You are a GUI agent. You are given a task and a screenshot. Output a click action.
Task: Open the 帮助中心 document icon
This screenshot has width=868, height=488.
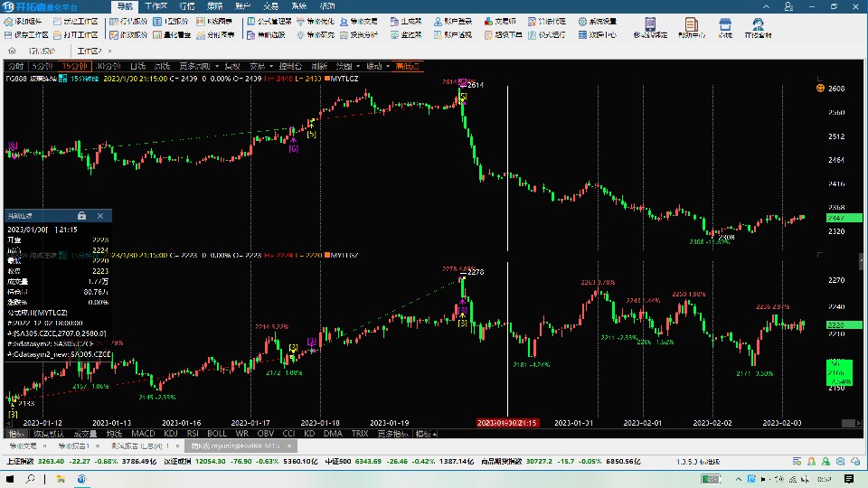pos(691,23)
